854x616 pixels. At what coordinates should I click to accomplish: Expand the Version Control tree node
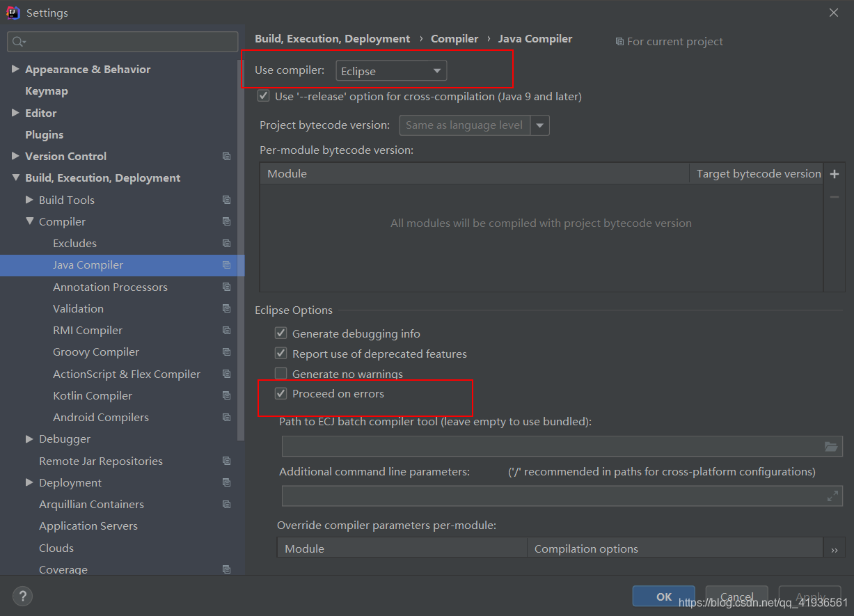15,156
